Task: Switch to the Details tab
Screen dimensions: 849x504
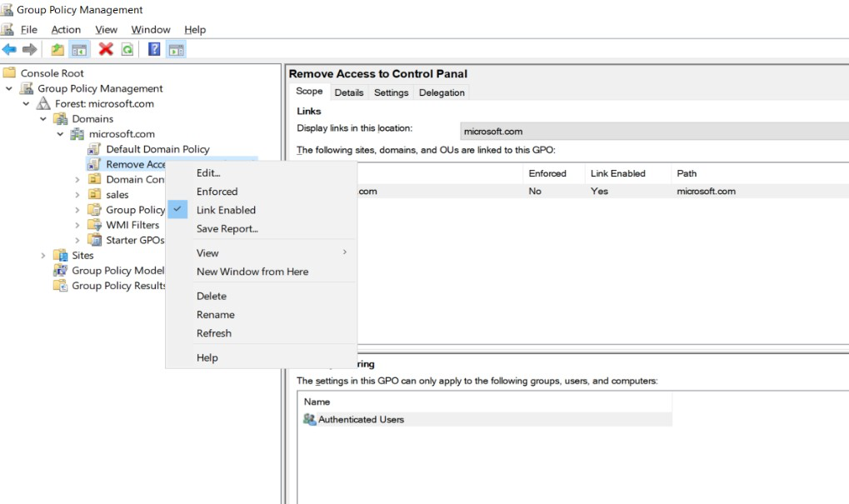Action: tap(349, 92)
